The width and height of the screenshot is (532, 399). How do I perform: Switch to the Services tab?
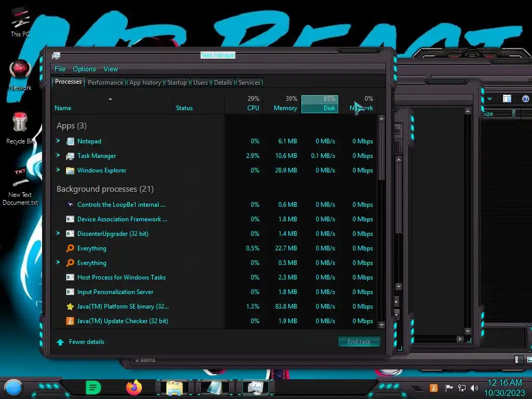coord(249,83)
